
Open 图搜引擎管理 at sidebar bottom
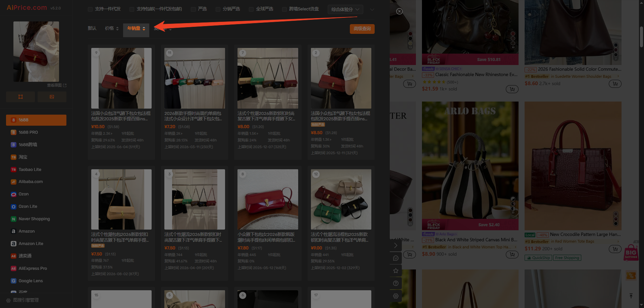22,300
